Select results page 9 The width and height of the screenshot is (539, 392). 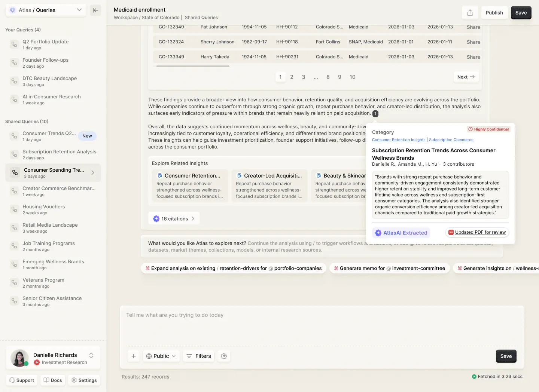[339, 77]
